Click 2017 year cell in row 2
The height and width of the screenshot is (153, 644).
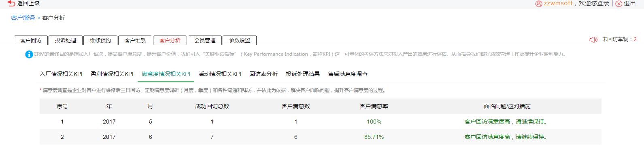[x=109, y=137]
